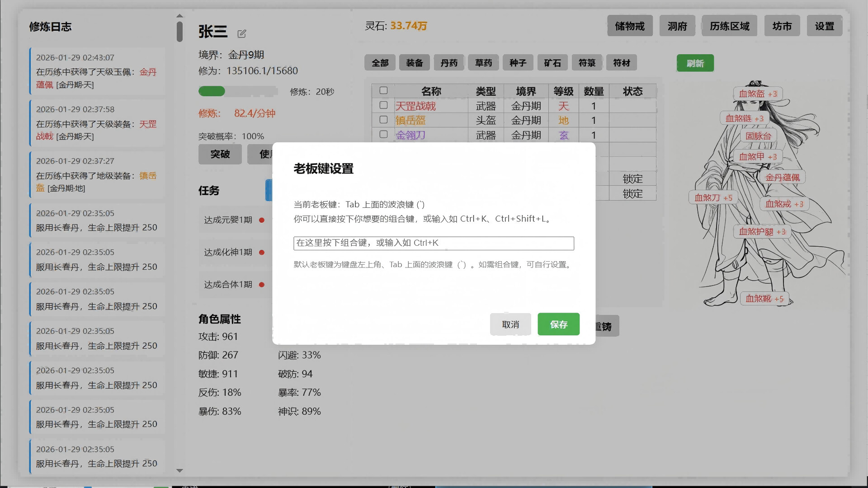
Task: Click the 血煞戒 +3 ring slot
Action: pos(784,204)
